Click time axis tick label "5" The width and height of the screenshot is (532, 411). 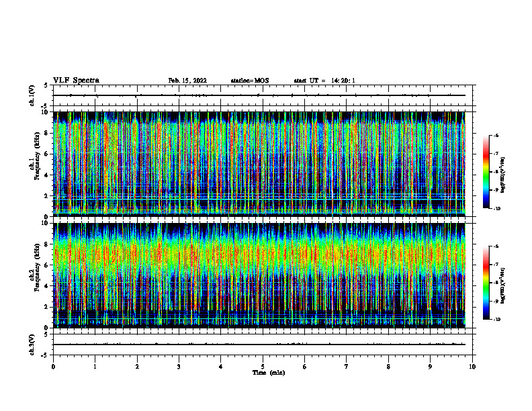tap(263, 367)
